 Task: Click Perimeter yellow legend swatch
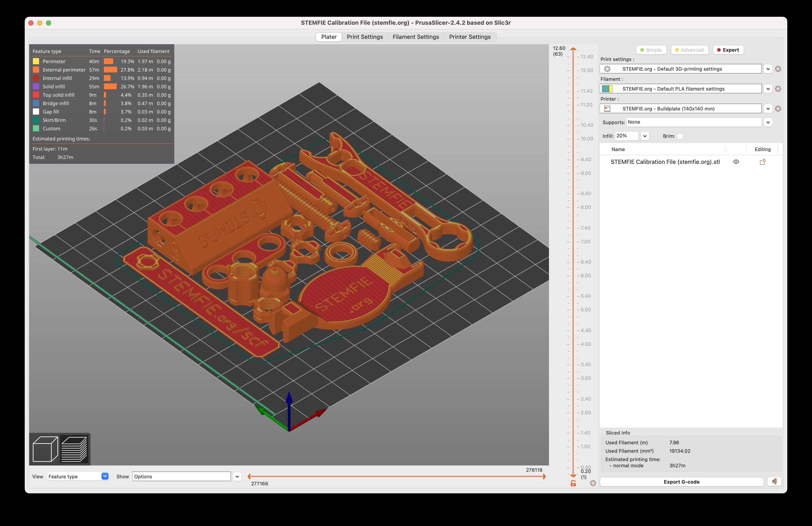point(36,61)
